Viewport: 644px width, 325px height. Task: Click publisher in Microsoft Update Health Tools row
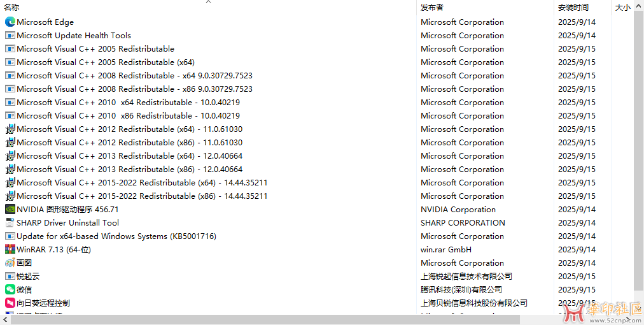(x=462, y=36)
